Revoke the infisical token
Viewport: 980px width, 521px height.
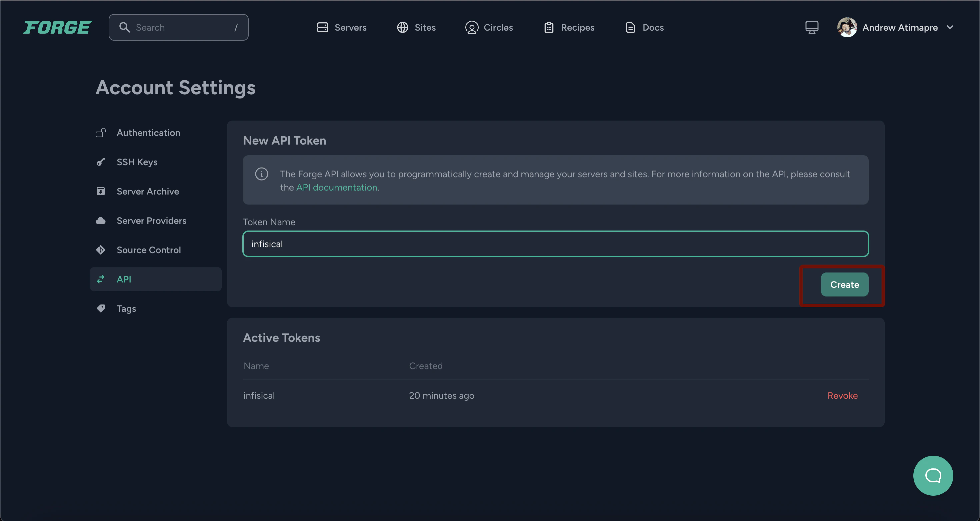point(842,395)
